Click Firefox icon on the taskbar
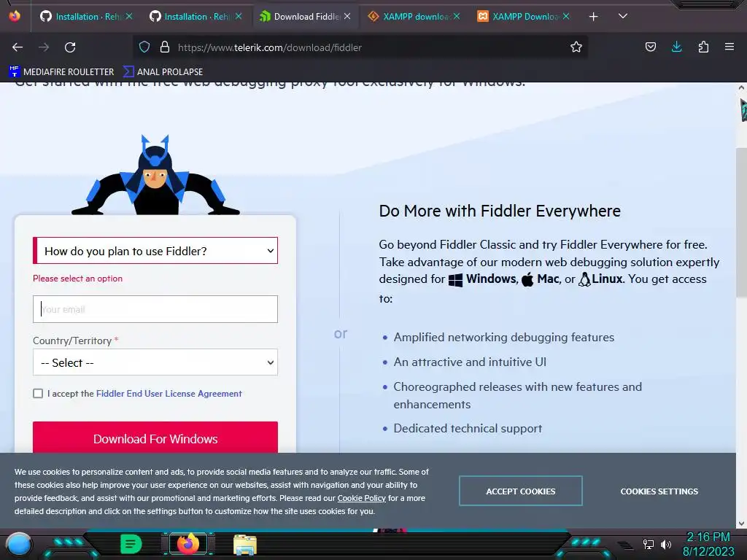 click(188, 544)
